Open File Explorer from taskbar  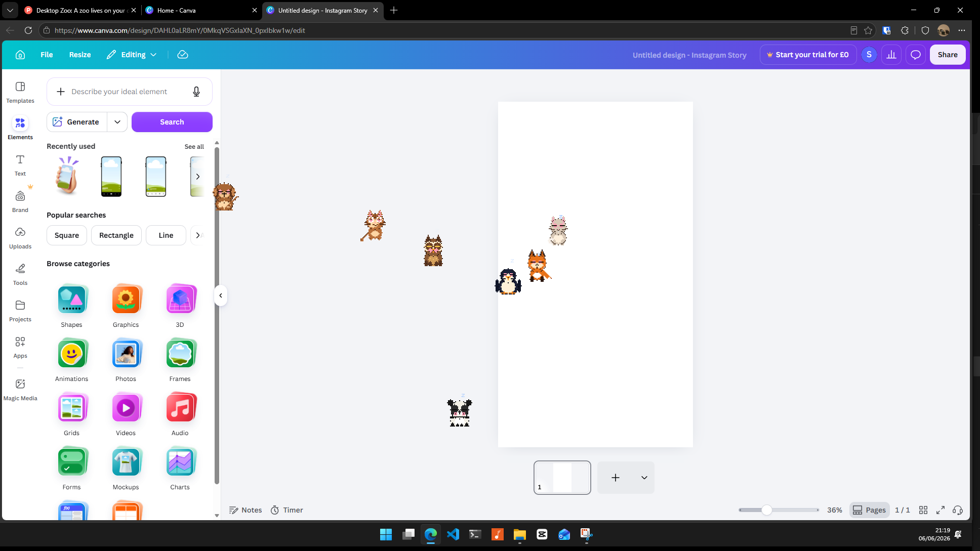(520, 534)
